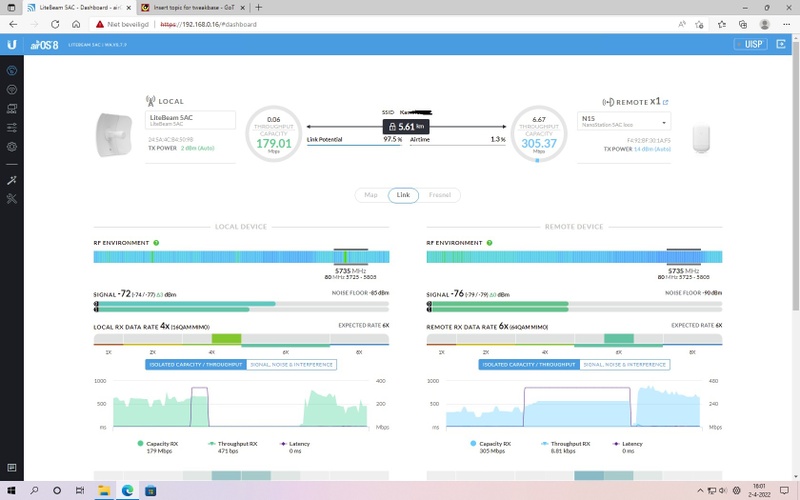This screenshot has width=800, height=500.
Task: Open browser Favorites list icon
Action: click(721, 24)
